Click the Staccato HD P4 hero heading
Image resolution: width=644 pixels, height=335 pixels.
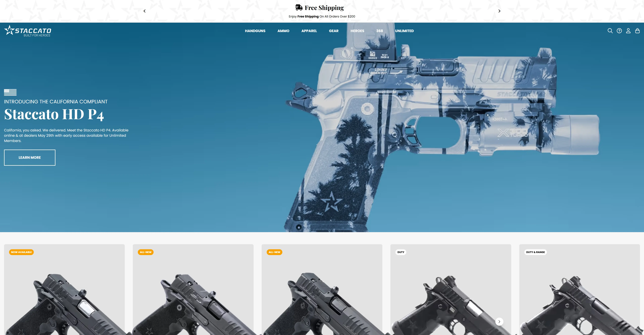pos(54,114)
